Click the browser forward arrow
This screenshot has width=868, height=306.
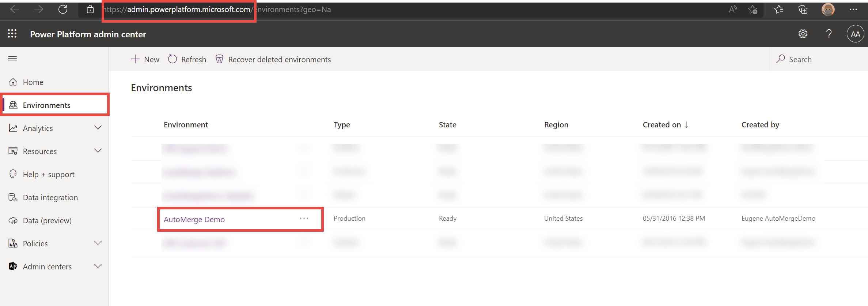[x=39, y=10]
